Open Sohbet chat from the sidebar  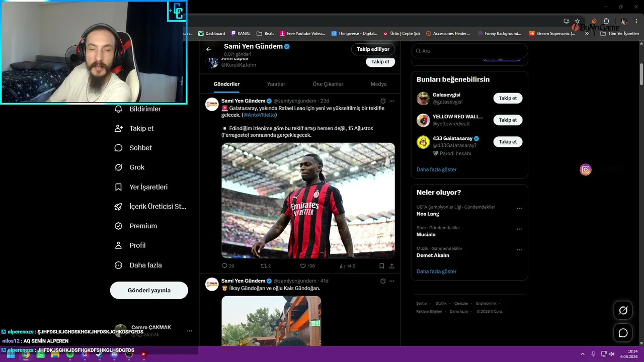coord(133,148)
